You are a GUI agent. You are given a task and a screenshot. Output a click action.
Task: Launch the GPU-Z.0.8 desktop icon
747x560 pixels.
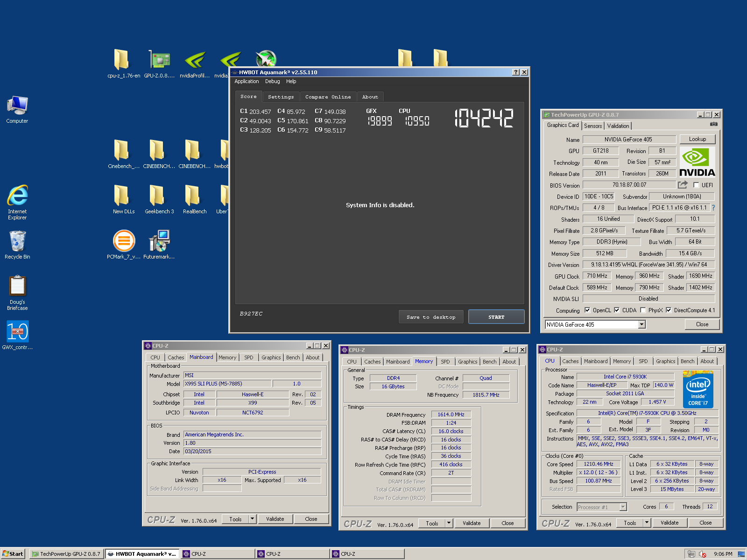(159, 63)
